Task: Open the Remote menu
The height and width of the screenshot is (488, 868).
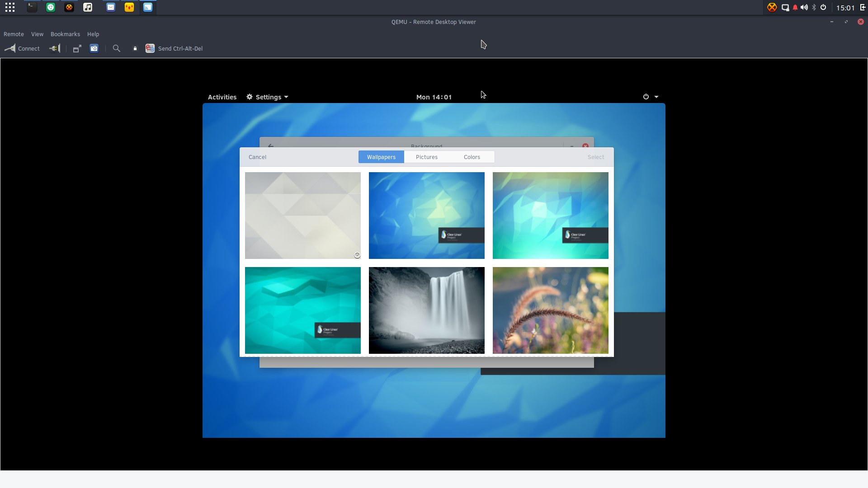Action: click(x=14, y=34)
